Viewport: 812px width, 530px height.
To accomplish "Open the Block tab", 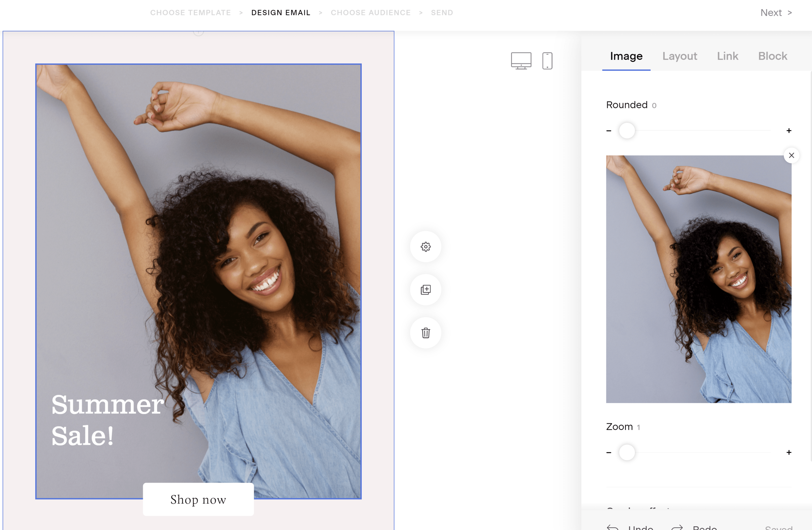I will [772, 56].
